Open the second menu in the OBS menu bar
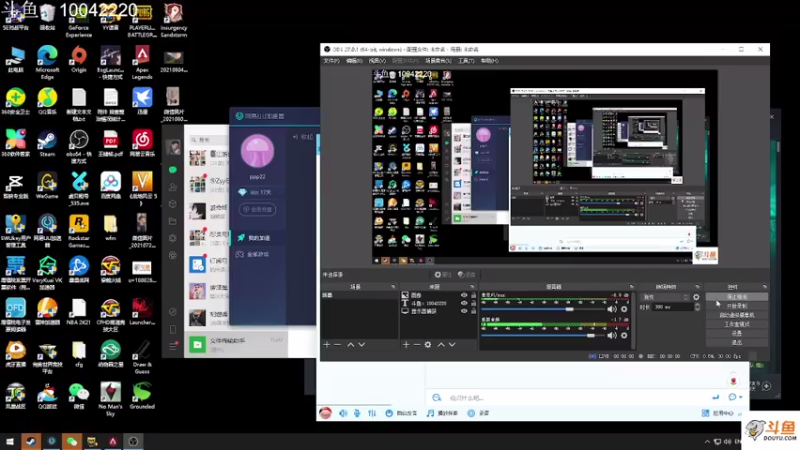Screen dimensions: 800x450 tap(354, 61)
